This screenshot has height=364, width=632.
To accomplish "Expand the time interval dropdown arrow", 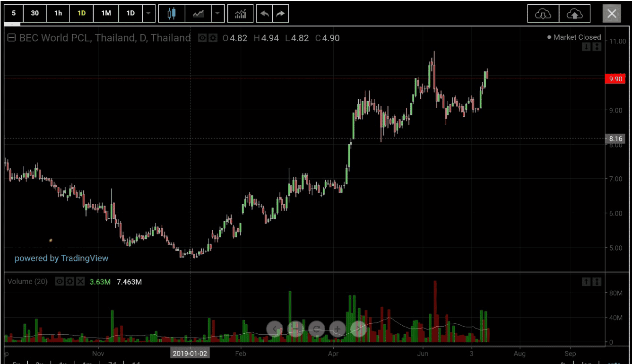I will click(149, 13).
